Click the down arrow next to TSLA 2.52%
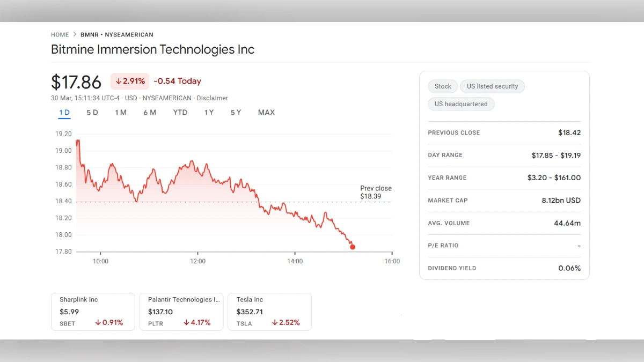Viewport: 644px width, 362px height. 274,322
